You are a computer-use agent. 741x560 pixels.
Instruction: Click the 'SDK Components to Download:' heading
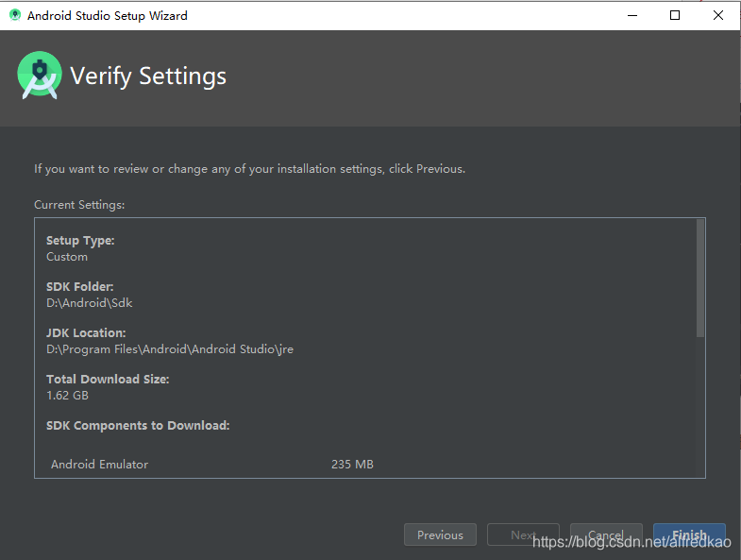pyautogui.click(x=138, y=426)
